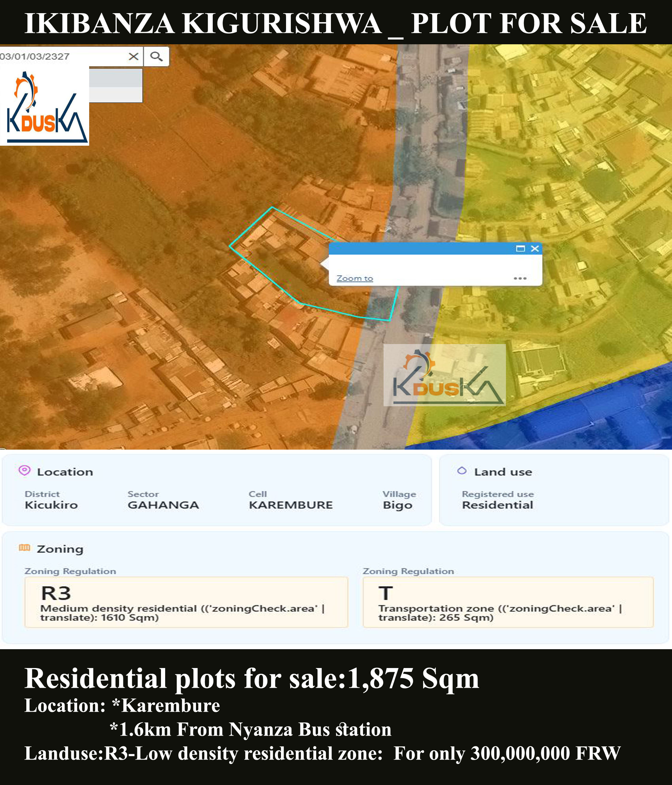
Task: Dock the popup using its window icon
Action: point(521,248)
